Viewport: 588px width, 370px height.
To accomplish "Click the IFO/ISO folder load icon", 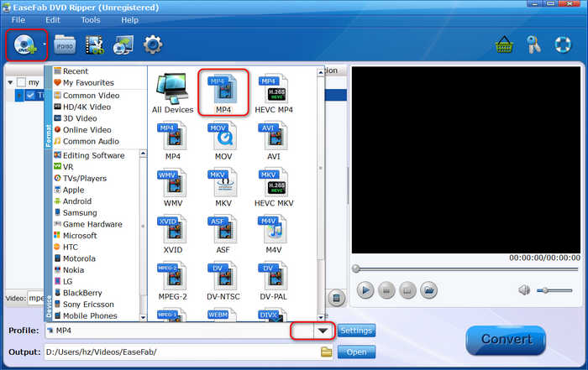I will (65, 45).
